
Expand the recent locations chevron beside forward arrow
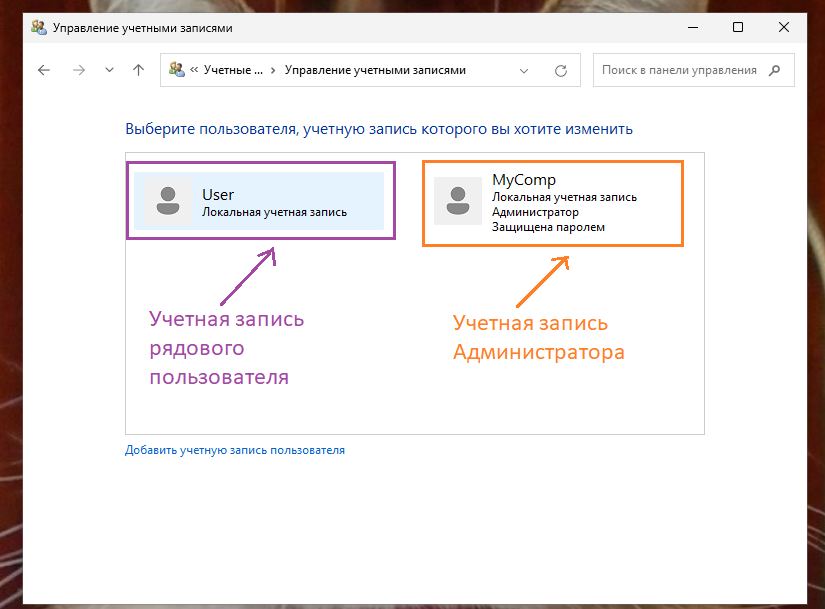[108, 70]
